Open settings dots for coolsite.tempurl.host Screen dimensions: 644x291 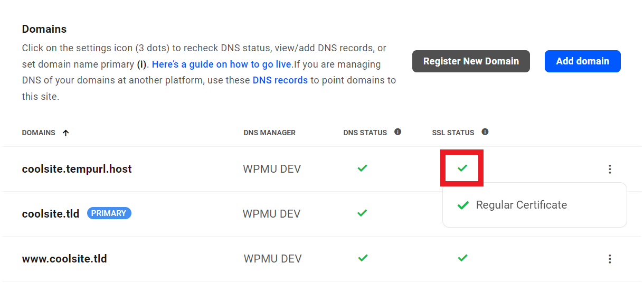click(x=610, y=169)
